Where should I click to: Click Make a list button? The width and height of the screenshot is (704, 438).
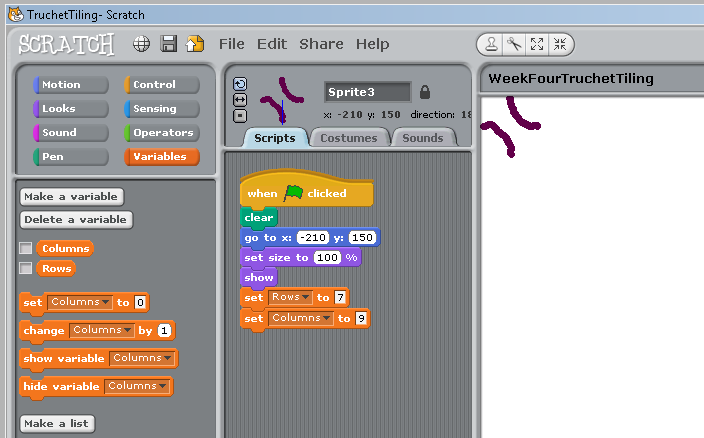point(56,423)
